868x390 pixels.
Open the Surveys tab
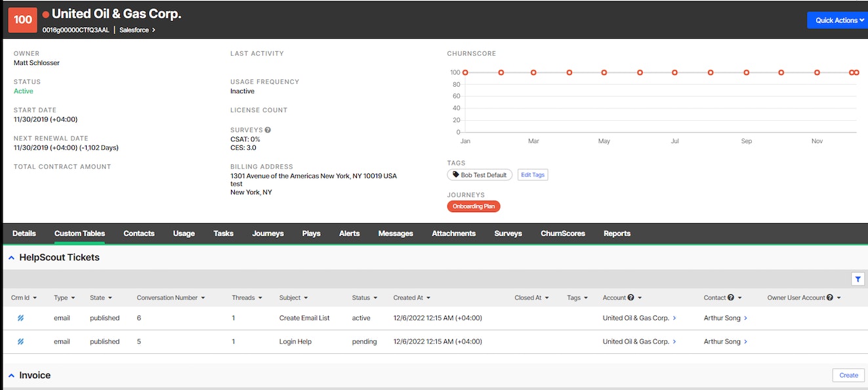point(508,233)
